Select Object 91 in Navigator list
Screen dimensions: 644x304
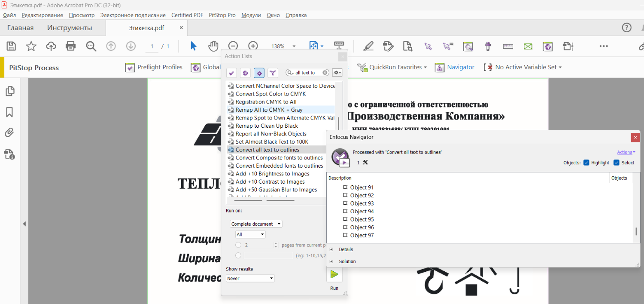point(362,187)
